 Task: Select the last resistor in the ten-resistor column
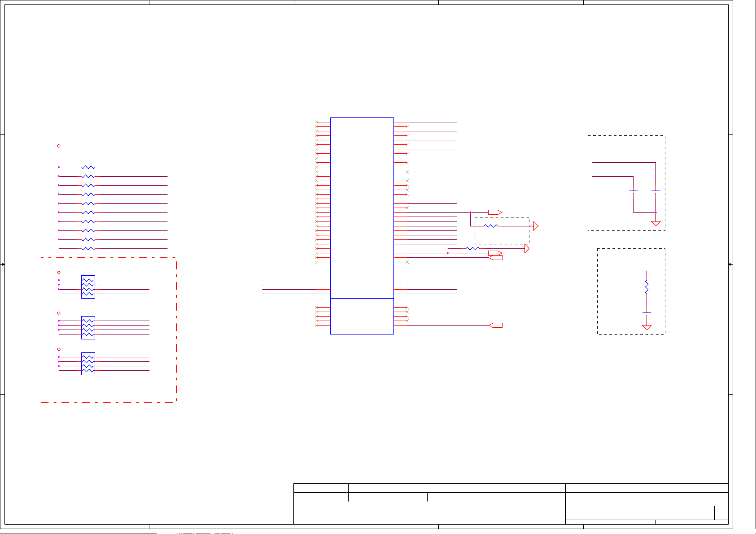pyautogui.click(x=88, y=248)
